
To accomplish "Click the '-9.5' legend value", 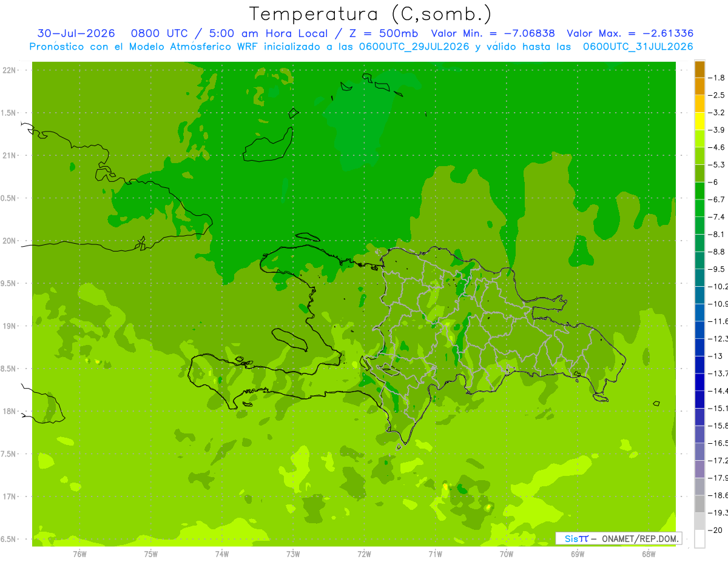I will coord(718,269).
